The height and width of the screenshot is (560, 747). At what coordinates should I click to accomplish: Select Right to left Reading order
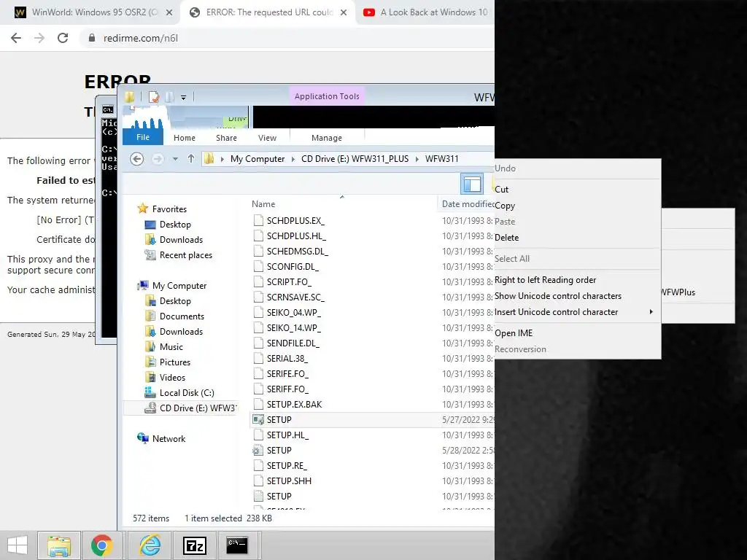578,279
